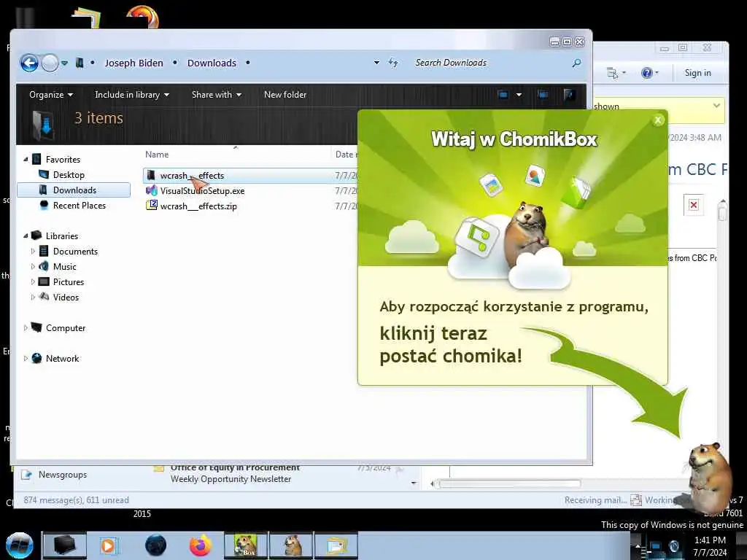Select Recent Places under Favorites

tap(79, 205)
